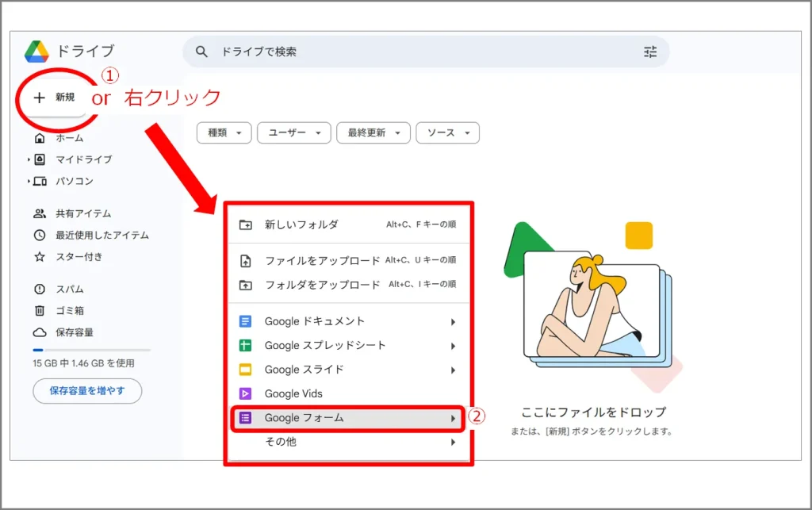Viewport: 812px width, 510px height.
Task: Open the ソース filter dropdown
Action: click(447, 133)
